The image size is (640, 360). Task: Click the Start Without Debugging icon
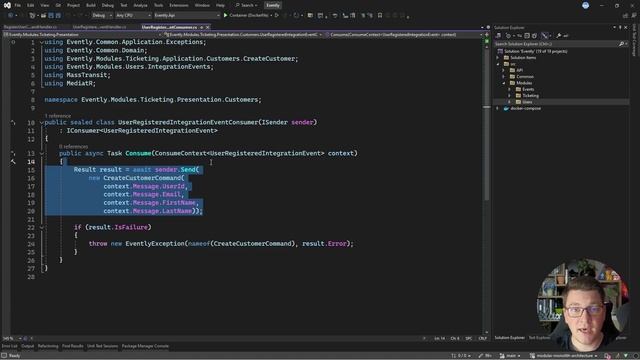[x=277, y=15]
